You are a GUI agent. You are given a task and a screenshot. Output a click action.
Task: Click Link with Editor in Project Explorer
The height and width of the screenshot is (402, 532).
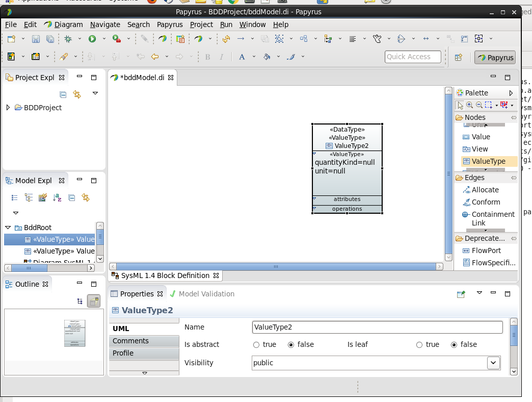77,94
